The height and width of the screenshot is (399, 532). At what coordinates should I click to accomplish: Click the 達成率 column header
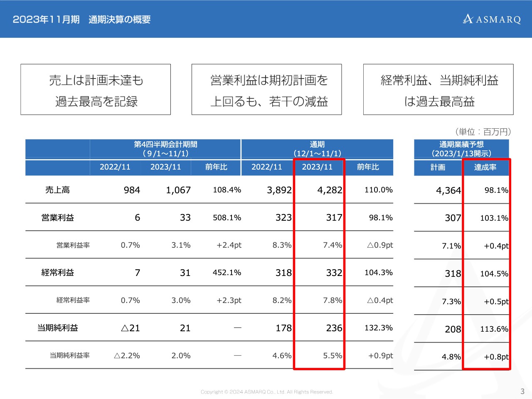(485, 167)
